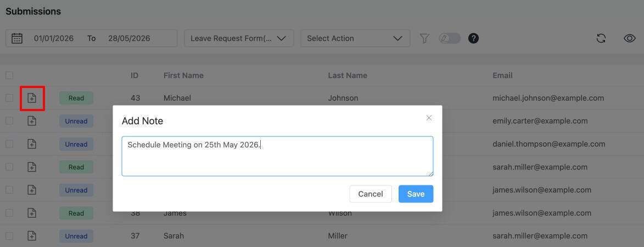Open add note icon in Unread james.wilson row
644x247 pixels.
coord(32,190)
